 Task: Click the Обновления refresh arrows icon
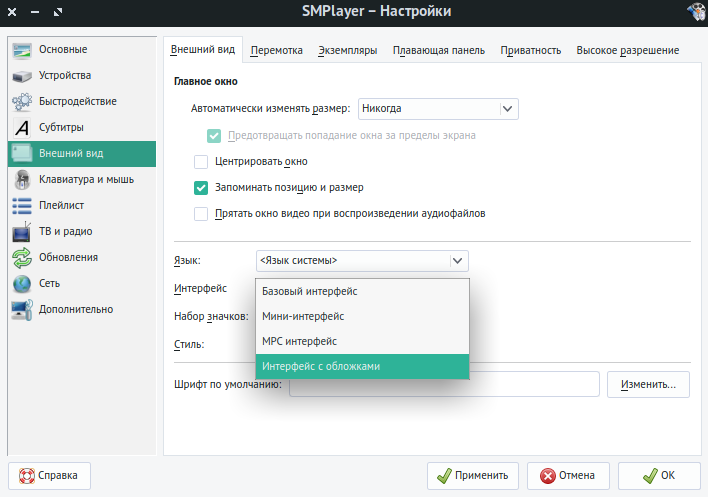click(x=22, y=258)
